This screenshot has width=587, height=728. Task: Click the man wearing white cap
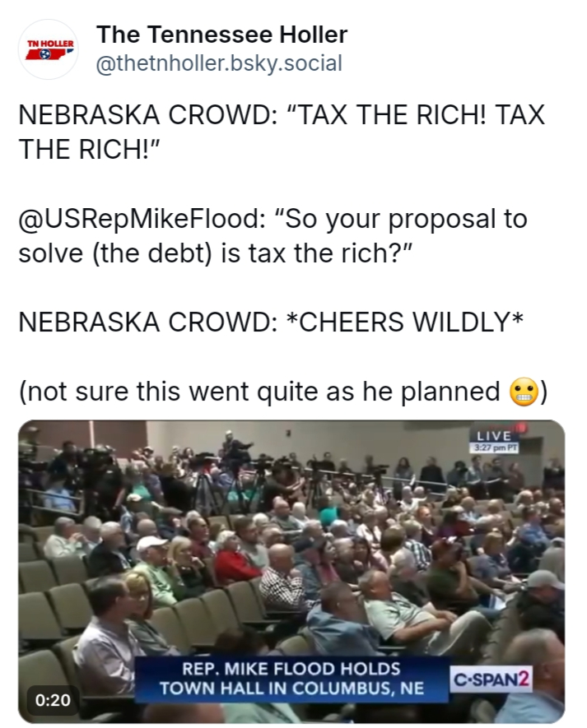click(152, 559)
